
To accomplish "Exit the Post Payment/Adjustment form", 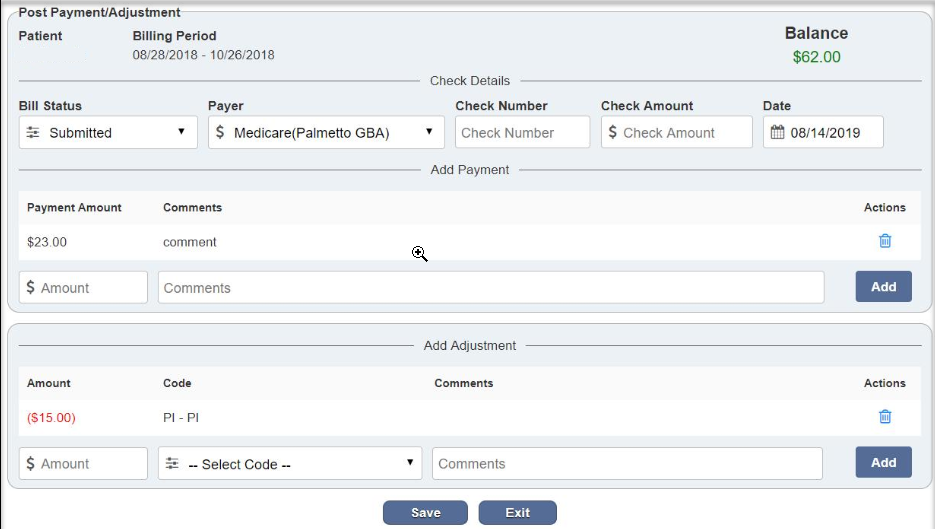I will (518, 513).
